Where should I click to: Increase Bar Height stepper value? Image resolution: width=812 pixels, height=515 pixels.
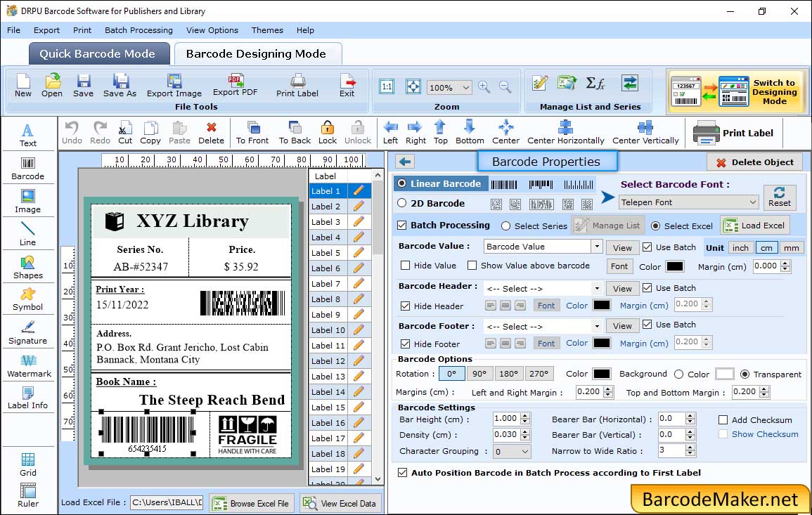coord(525,416)
